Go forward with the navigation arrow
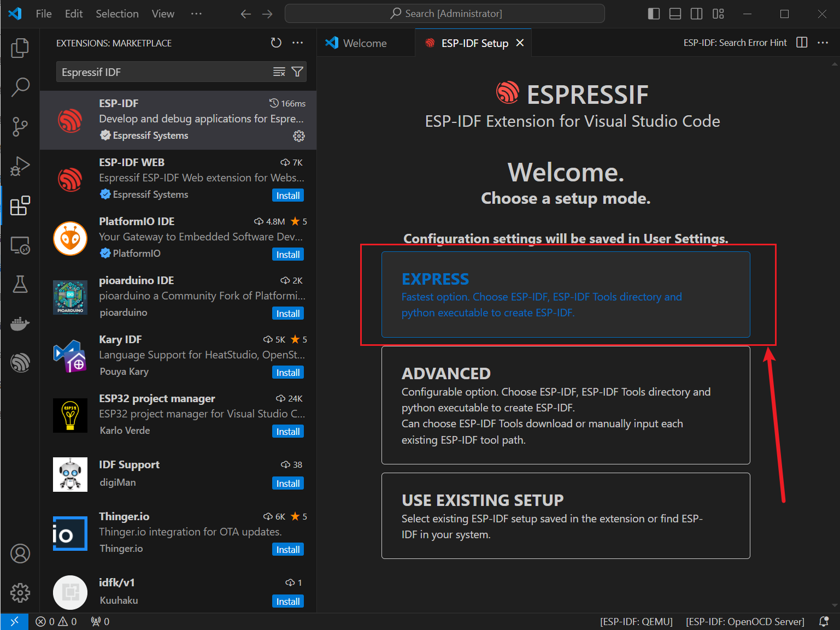 pos(267,14)
